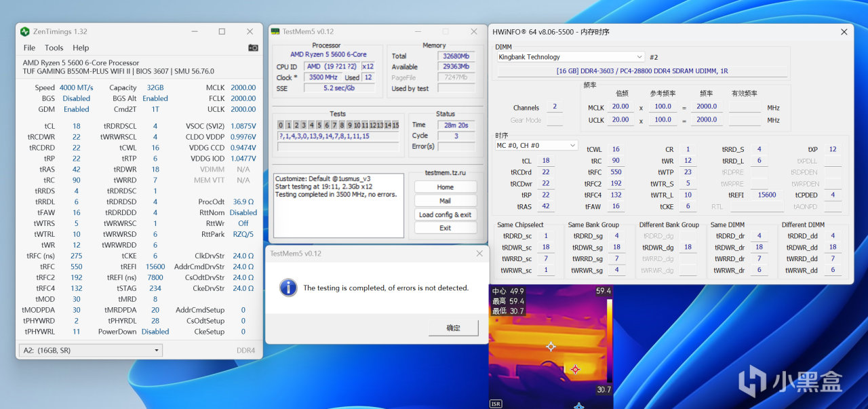
Task: Expand the MC #0, CH #0 selector
Action: pos(536,145)
